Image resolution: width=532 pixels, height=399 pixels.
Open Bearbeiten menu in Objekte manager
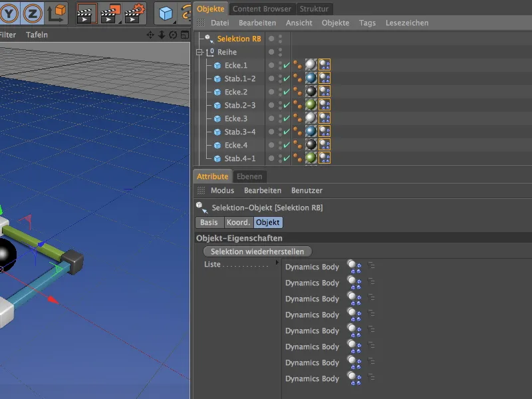click(257, 23)
